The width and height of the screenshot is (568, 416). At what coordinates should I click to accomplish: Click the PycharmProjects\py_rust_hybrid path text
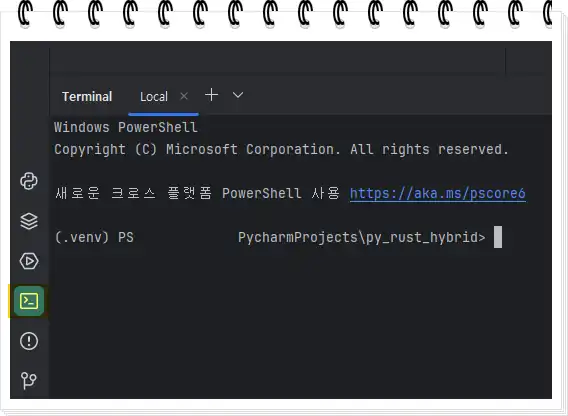pos(362,237)
